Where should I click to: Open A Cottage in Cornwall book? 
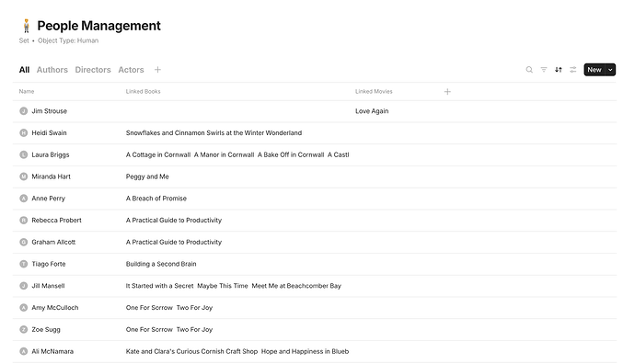(x=158, y=154)
